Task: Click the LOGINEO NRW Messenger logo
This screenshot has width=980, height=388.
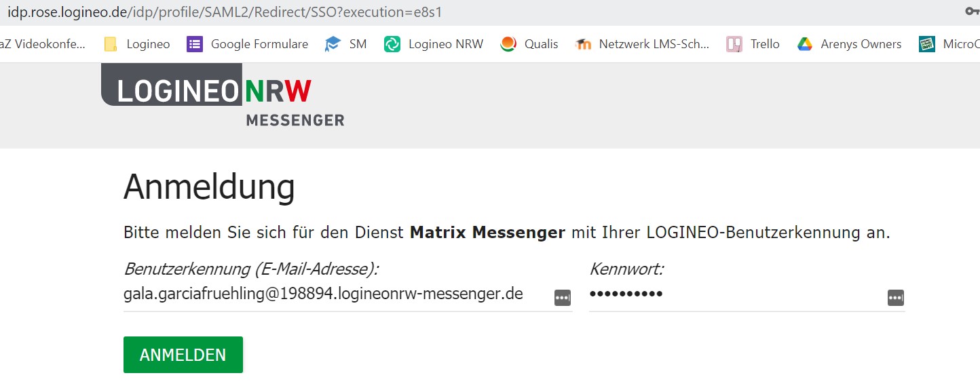Action: pyautogui.click(x=223, y=95)
